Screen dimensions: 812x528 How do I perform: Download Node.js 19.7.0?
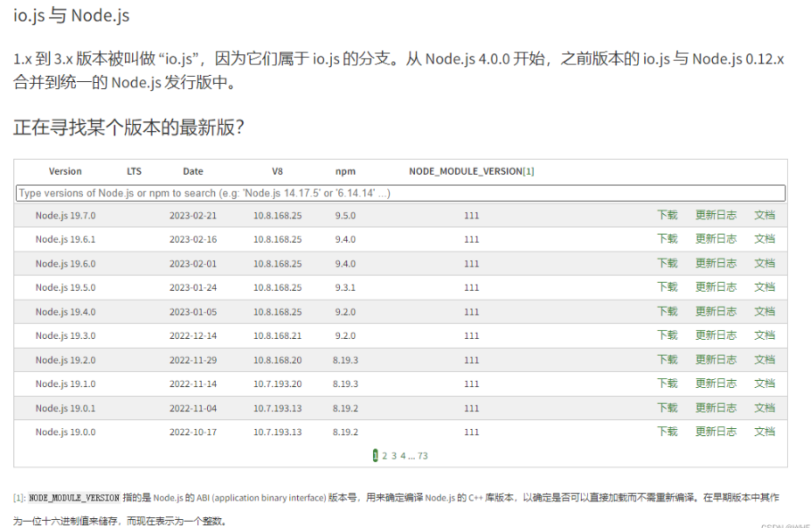pyautogui.click(x=667, y=215)
